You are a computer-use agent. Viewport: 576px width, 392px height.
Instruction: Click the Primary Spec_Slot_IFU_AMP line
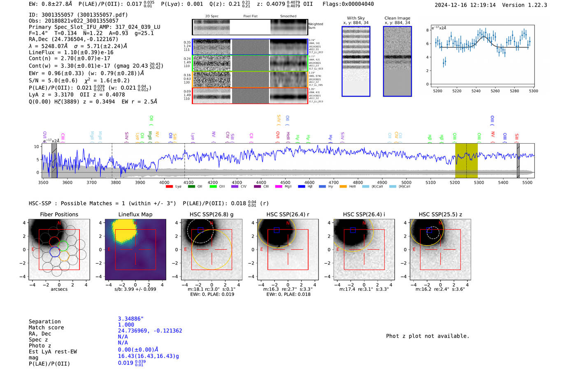(x=95, y=27)
